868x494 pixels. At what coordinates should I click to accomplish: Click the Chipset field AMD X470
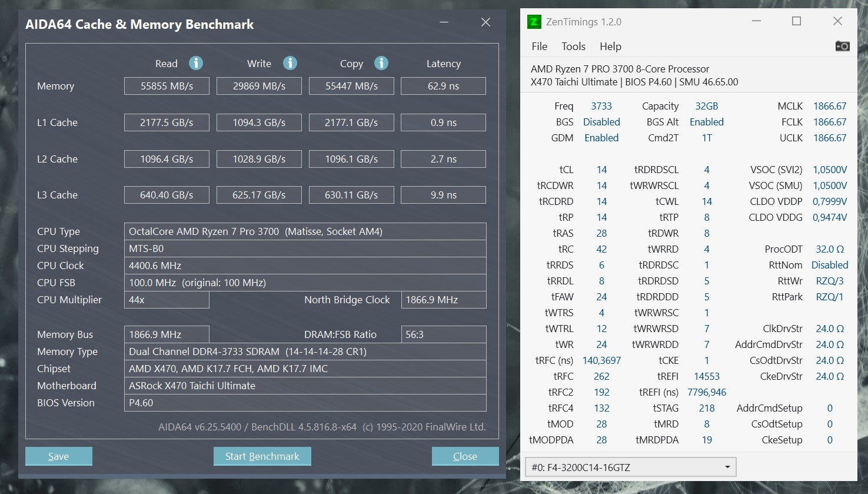click(x=305, y=369)
